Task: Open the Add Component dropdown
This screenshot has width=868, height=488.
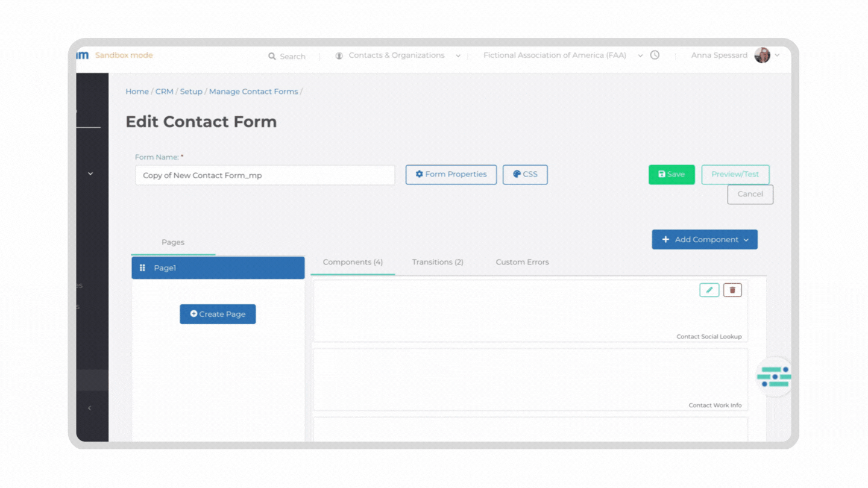Action: point(705,239)
